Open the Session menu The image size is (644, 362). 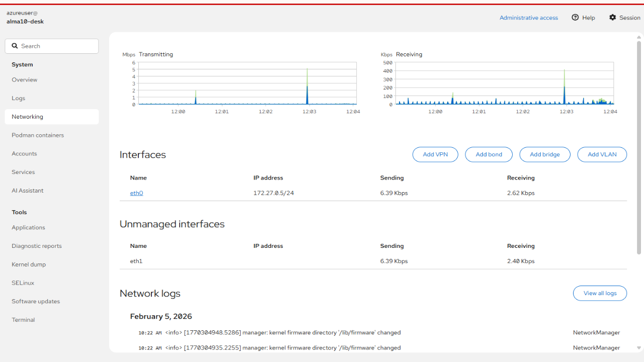pos(624,18)
